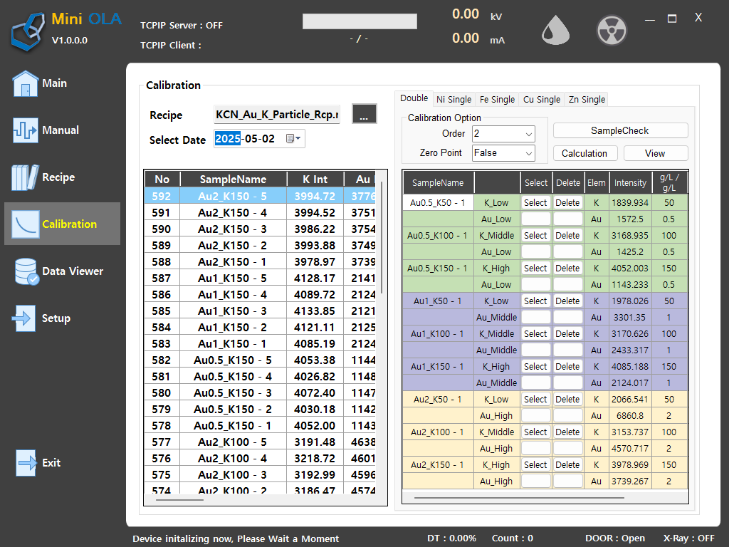Switch to the Ni Single tab
This screenshot has height=547, width=729.
[454, 99]
